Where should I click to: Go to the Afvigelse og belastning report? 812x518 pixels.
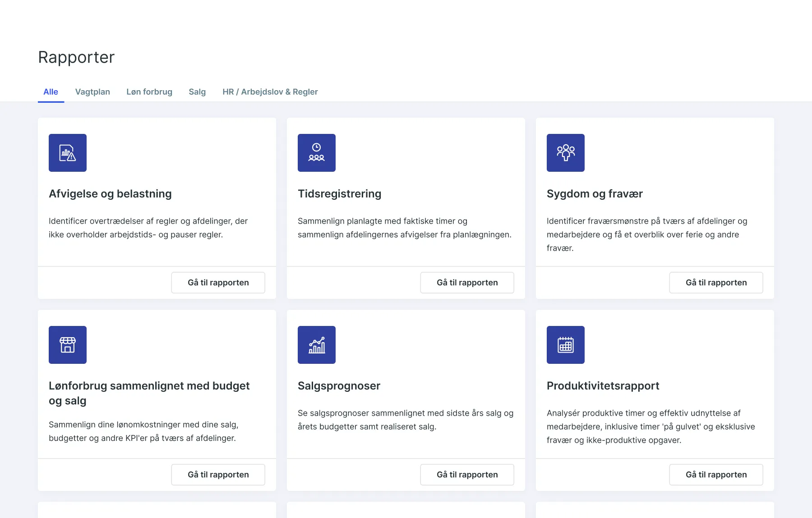click(x=218, y=283)
